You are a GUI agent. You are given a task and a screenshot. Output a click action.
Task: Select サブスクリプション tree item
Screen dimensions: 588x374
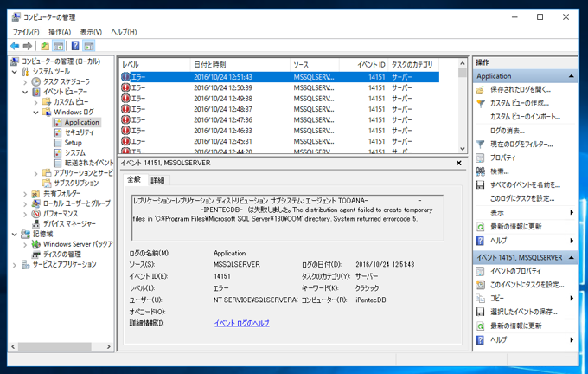76,184
